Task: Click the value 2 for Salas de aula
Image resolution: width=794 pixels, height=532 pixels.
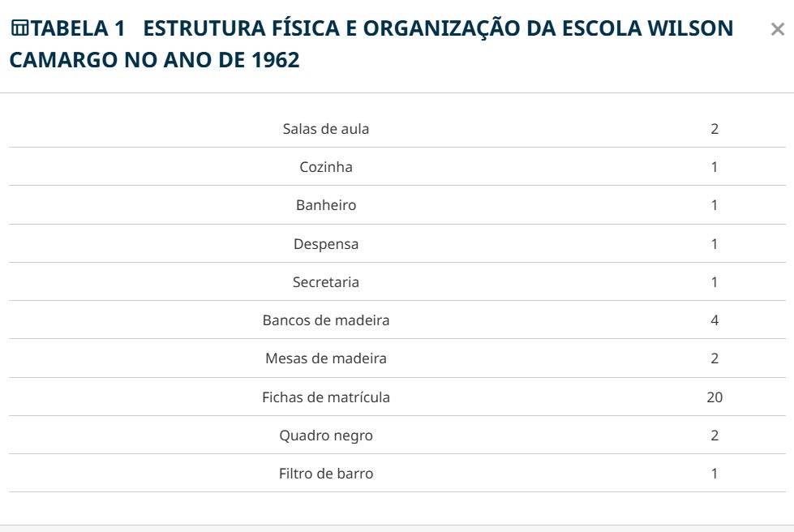Action: pyautogui.click(x=715, y=129)
